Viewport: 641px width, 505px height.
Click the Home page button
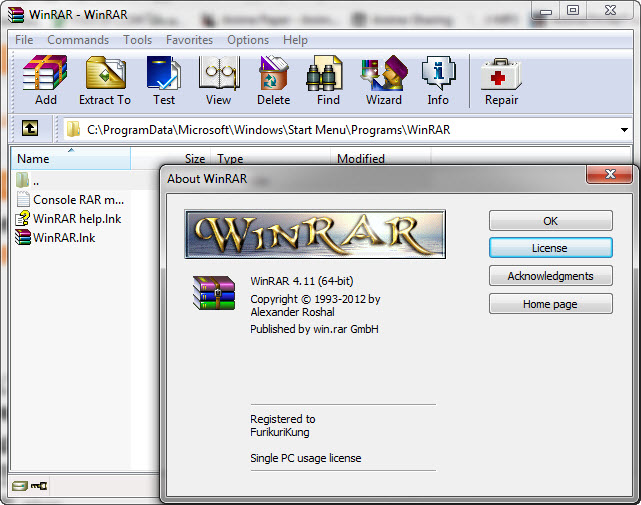(551, 304)
